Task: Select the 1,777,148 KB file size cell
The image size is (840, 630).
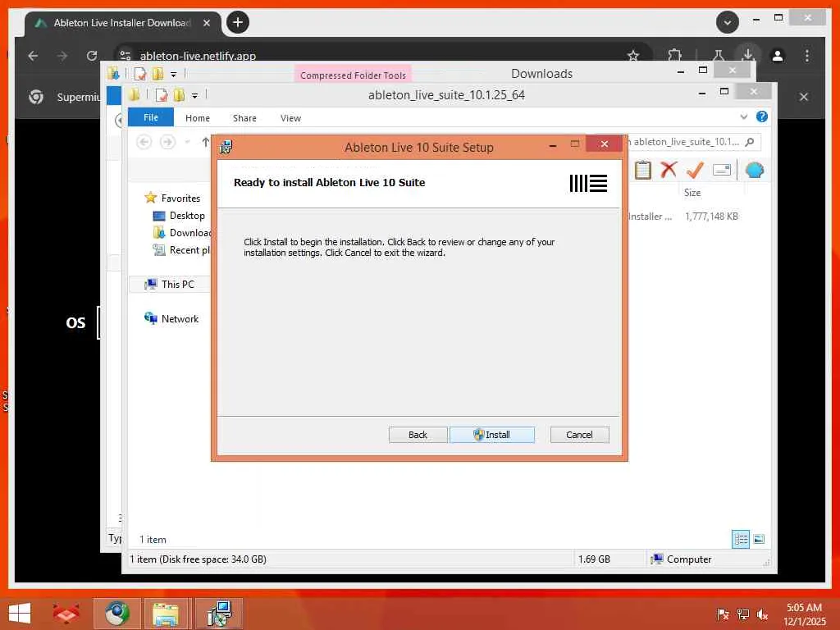Action: pyautogui.click(x=711, y=217)
